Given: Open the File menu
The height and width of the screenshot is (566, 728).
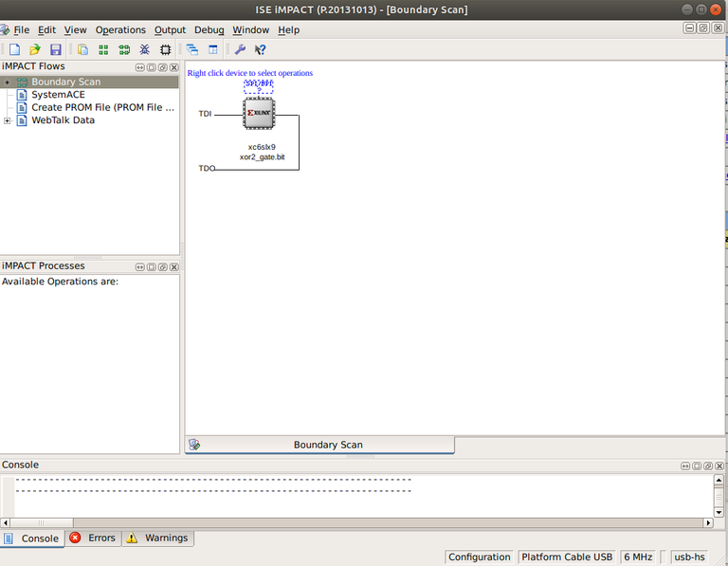Looking at the screenshot, I should [22, 30].
